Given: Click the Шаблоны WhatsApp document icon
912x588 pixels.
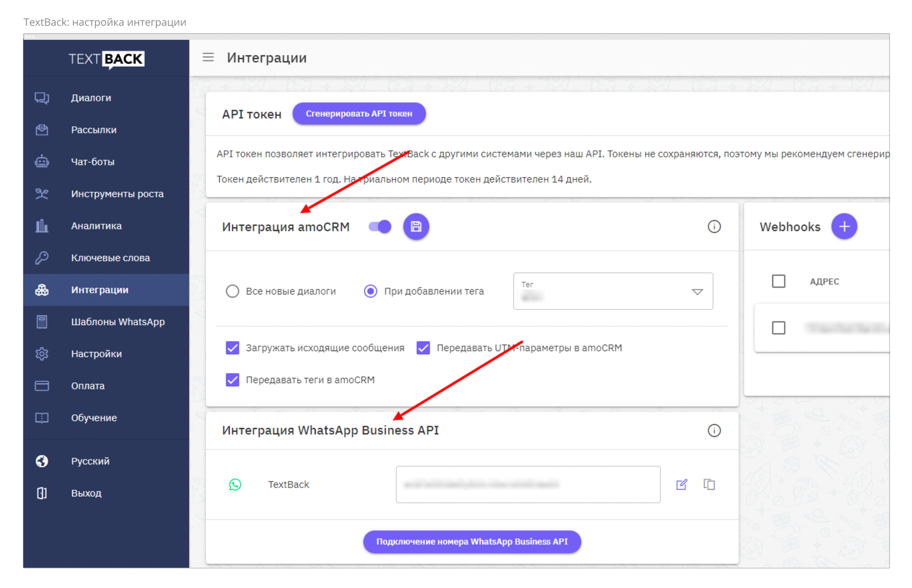Looking at the screenshot, I should click(x=42, y=322).
